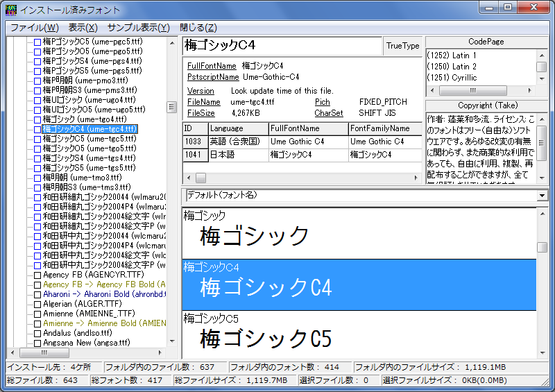The width and height of the screenshot is (555, 392).
Task: Click the highlighted 梅ゴシックC4 sample preview
Action: 359,284
